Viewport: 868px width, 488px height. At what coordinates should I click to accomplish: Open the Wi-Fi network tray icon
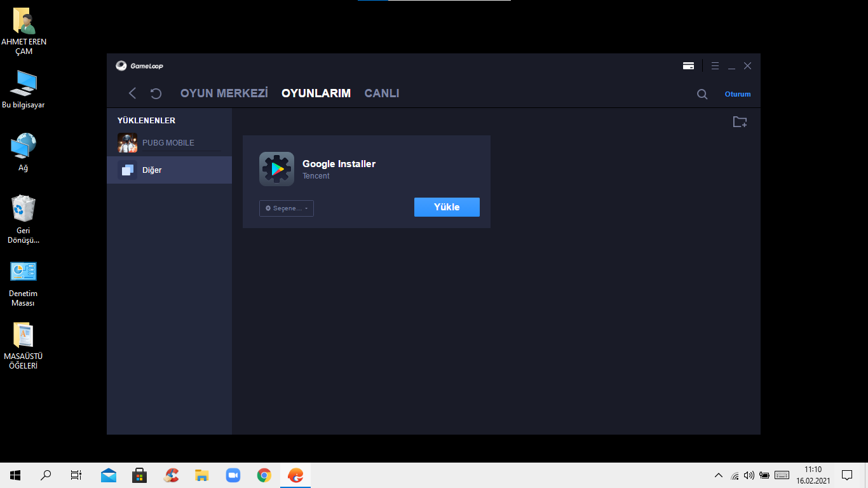point(735,475)
